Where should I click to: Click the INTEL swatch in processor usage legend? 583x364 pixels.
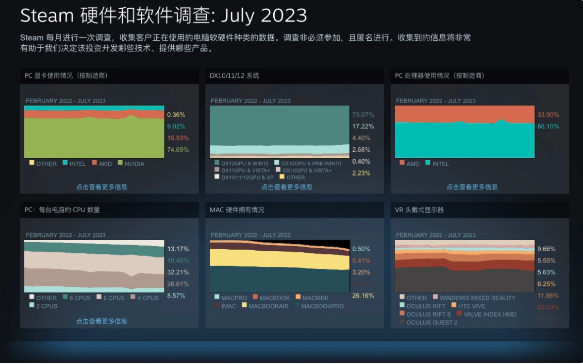(428, 163)
